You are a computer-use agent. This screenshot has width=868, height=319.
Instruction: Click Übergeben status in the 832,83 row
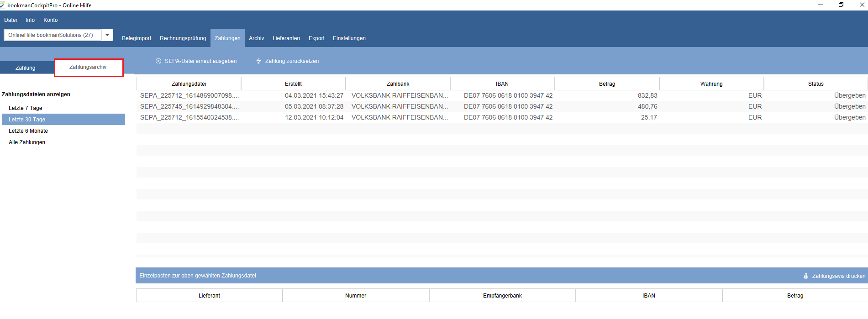point(850,96)
